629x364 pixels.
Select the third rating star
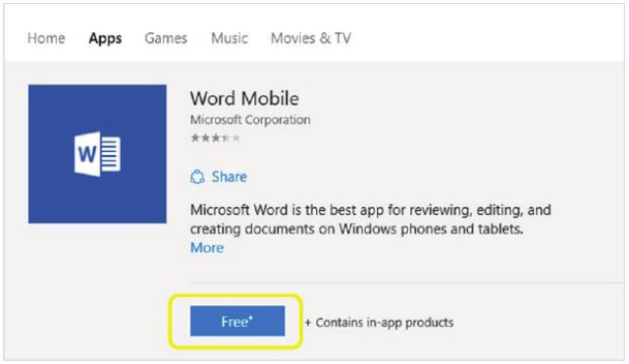216,138
